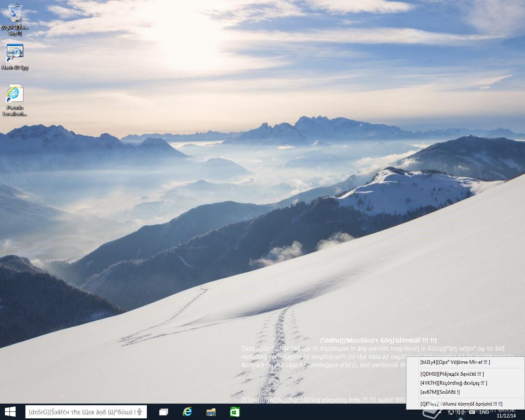Click the taskbar date 11/12/14
Image resolution: width=525 pixels, height=420 pixels.
(x=506, y=415)
